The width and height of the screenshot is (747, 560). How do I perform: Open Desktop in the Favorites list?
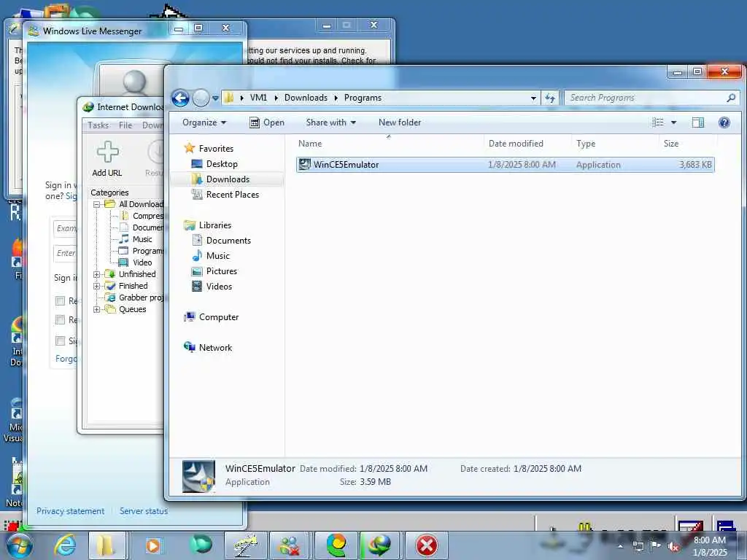tap(222, 164)
